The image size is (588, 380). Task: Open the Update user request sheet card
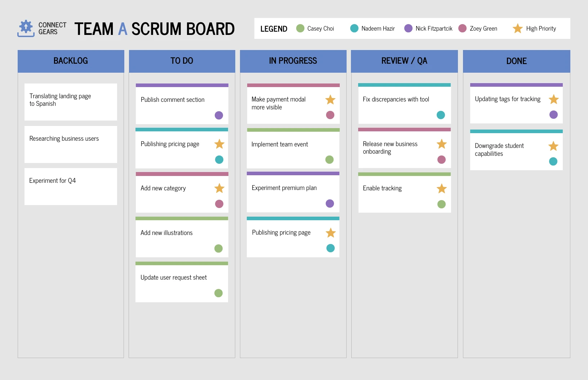tap(182, 282)
